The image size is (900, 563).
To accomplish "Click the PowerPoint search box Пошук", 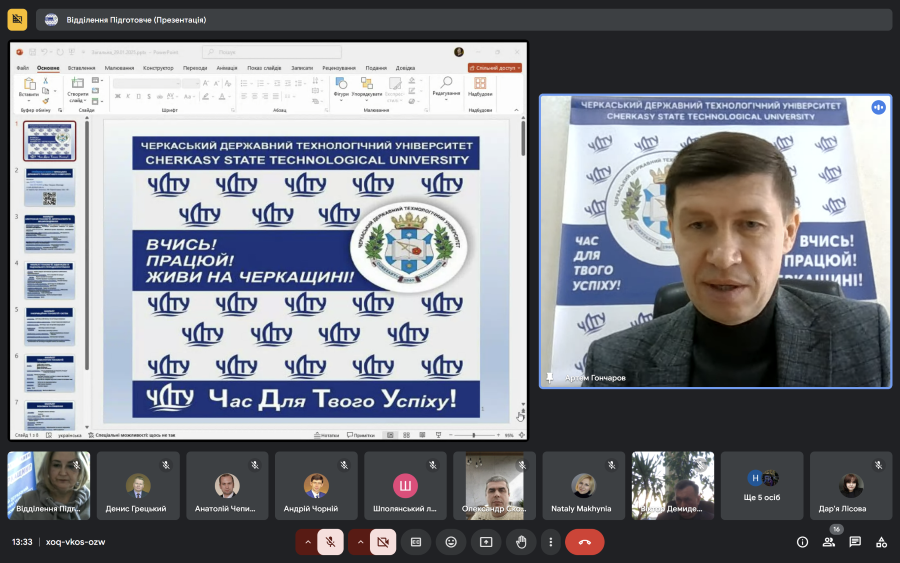I will [x=271, y=52].
